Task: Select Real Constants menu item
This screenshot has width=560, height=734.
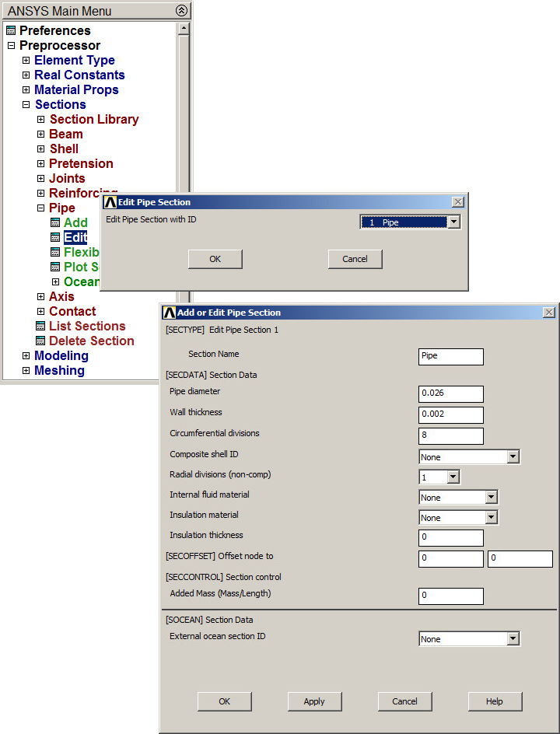Action: pyautogui.click(x=79, y=75)
